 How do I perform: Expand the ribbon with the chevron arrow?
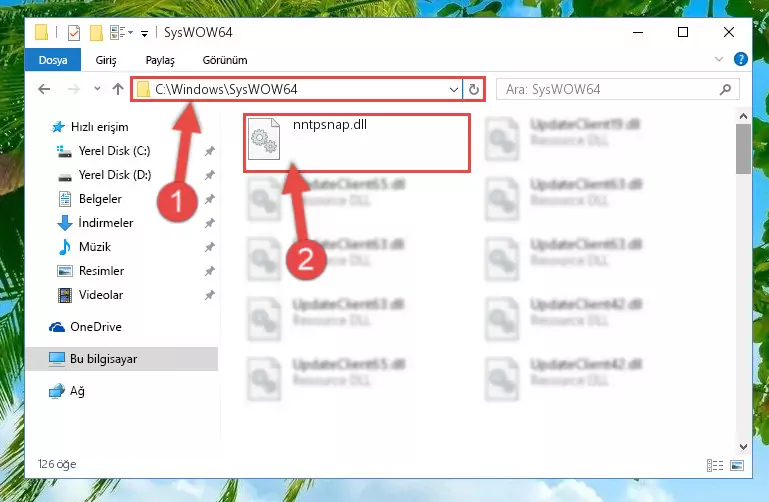(x=718, y=59)
